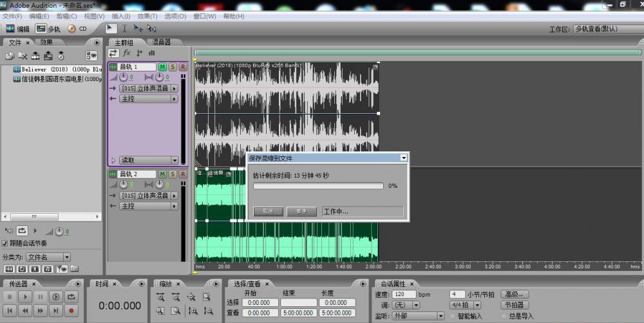The image size is (644, 323).
Task: Open the 文件(F) menu
Action: [x=12, y=17]
